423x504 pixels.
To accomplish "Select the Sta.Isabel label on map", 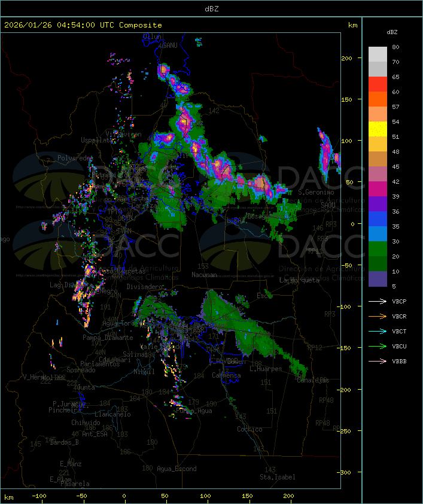I will (277, 477).
